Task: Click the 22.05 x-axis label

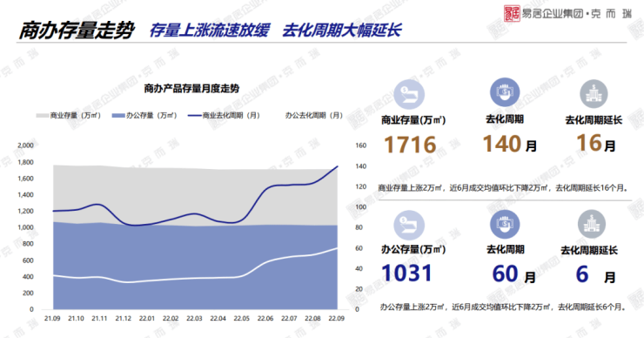Action: (242, 318)
